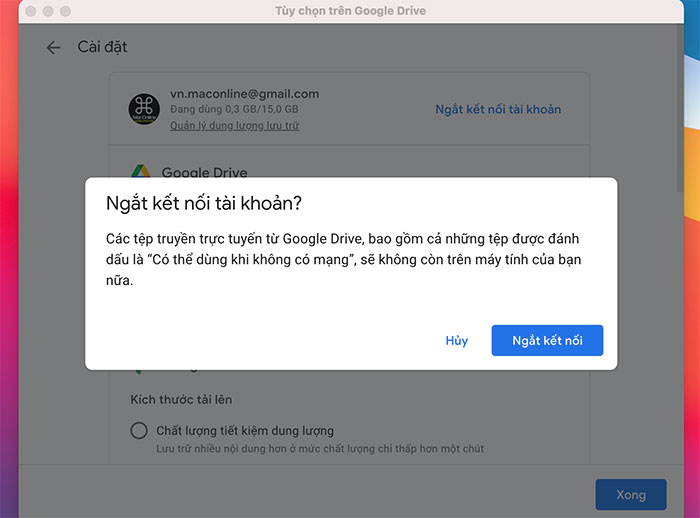Click the Google Drive logo icon
The width and height of the screenshot is (700, 518).
click(x=141, y=171)
